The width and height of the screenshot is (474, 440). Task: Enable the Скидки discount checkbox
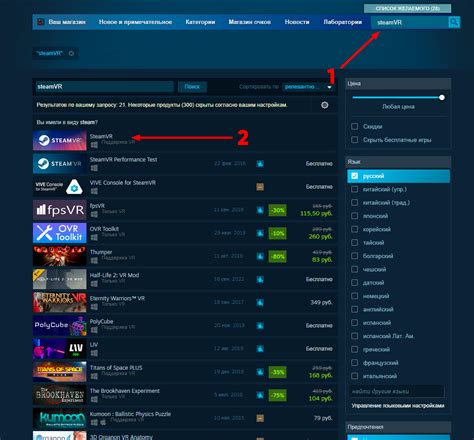(x=355, y=127)
